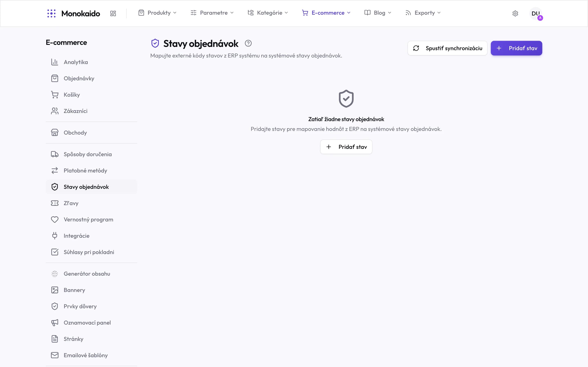Go to Košíky cart section

pyautogui.click(x=91, y=95)
